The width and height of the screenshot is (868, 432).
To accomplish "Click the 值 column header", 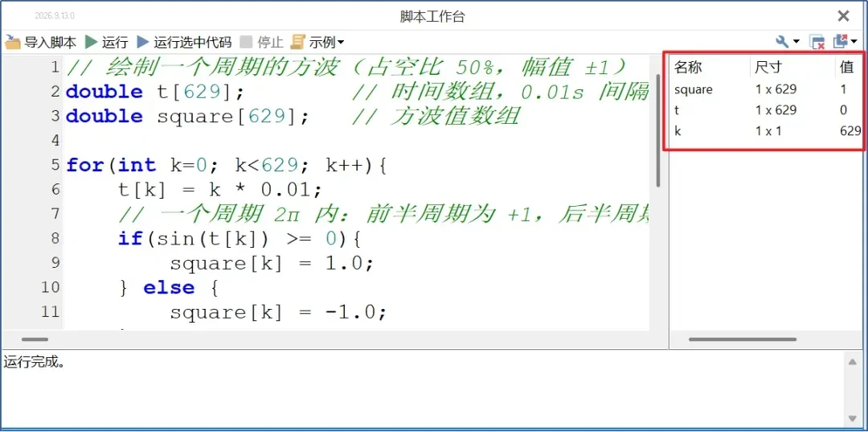I will point(847,68).
